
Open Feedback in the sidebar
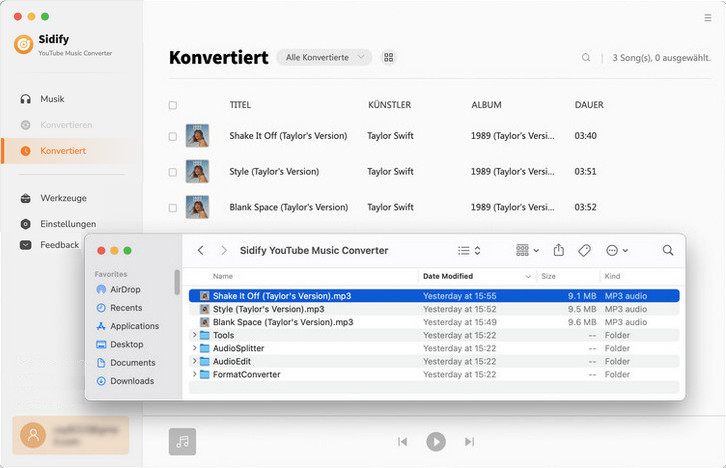point(50,245)
